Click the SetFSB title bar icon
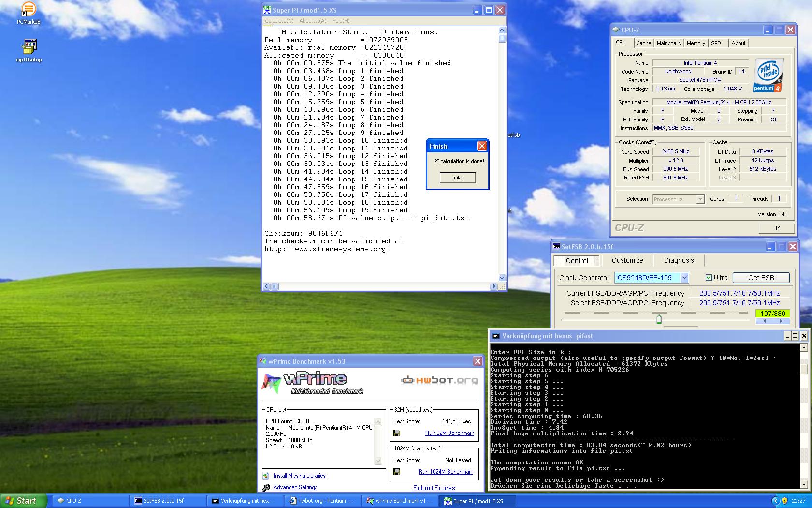The width and height of the screenshot is (812, 508). (556, 246)
